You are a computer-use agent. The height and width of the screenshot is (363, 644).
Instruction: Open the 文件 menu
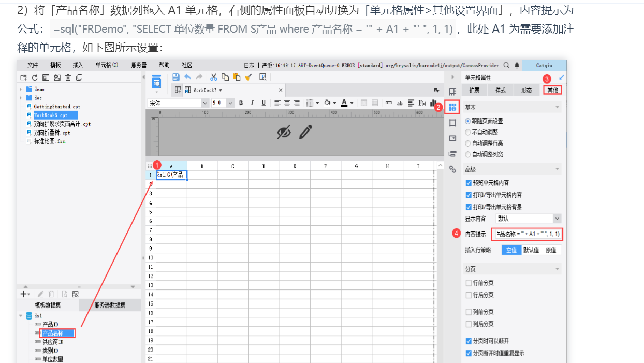point(33,65)
